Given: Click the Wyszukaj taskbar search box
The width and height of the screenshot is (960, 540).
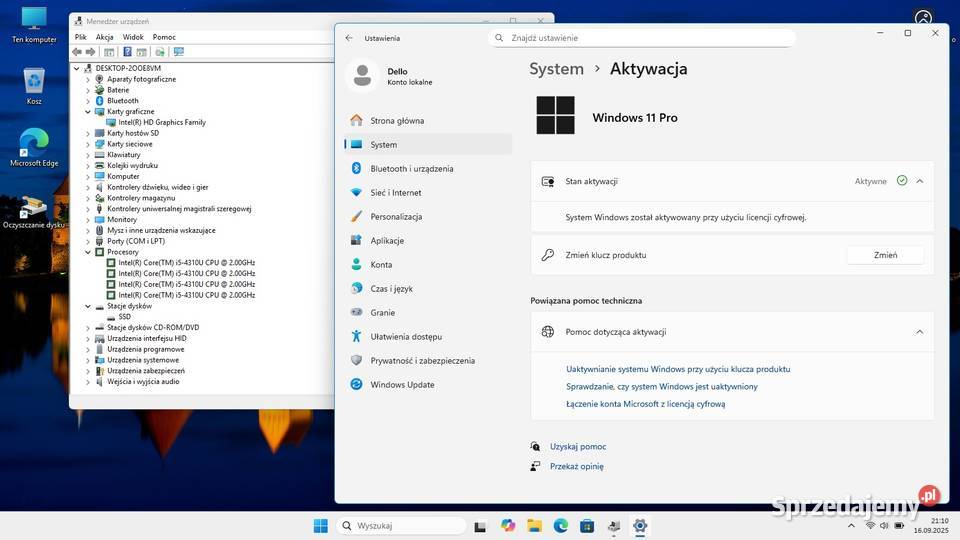Looking at the screenshot, I should pyautogui.click(x=401, y=526).
